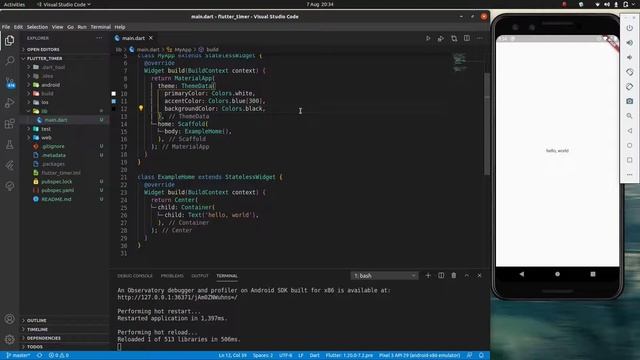Open Explorer panel More Actions ellipsis
Image resolution: width=640 pixels, height=360 pixels.
coord(99,38)
